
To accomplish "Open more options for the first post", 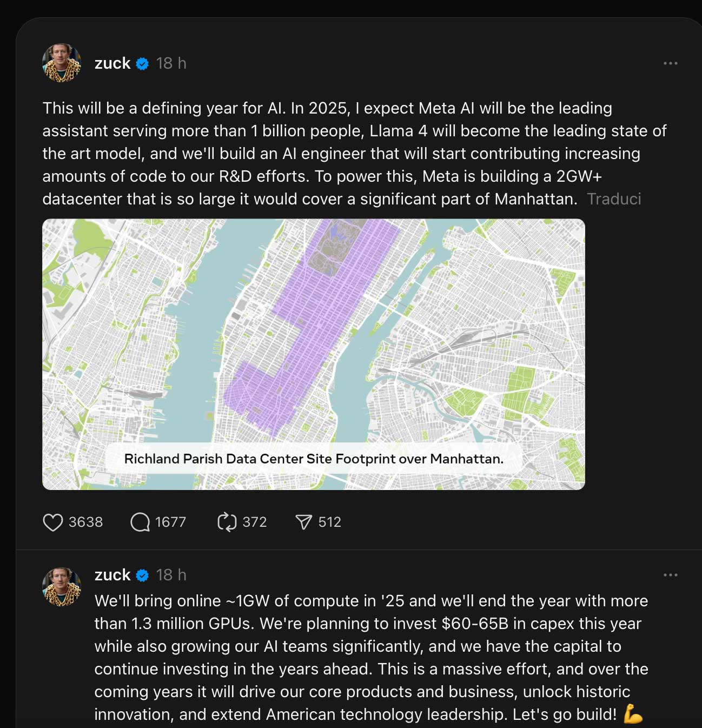I will [670, 63].
